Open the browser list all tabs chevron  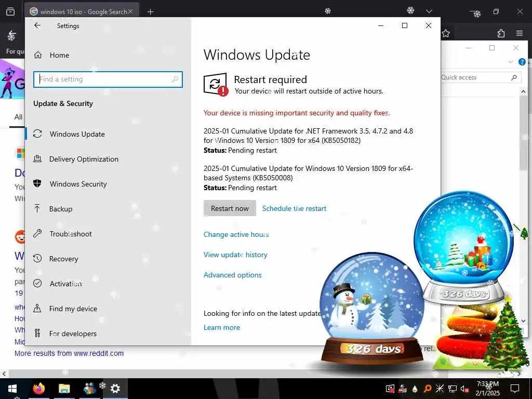pyautogui.click(x=429, y=11)
